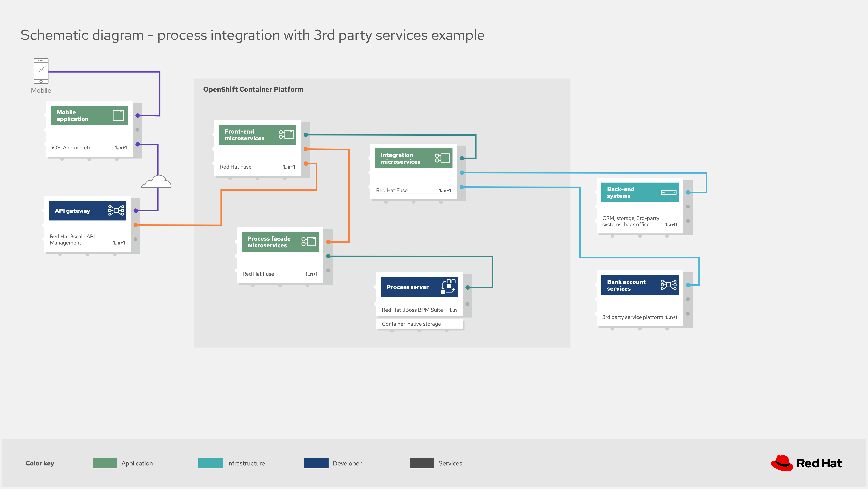Select the green Application color swatch
The width and height of the screenshot is (868, 489).
coord(105,463)
